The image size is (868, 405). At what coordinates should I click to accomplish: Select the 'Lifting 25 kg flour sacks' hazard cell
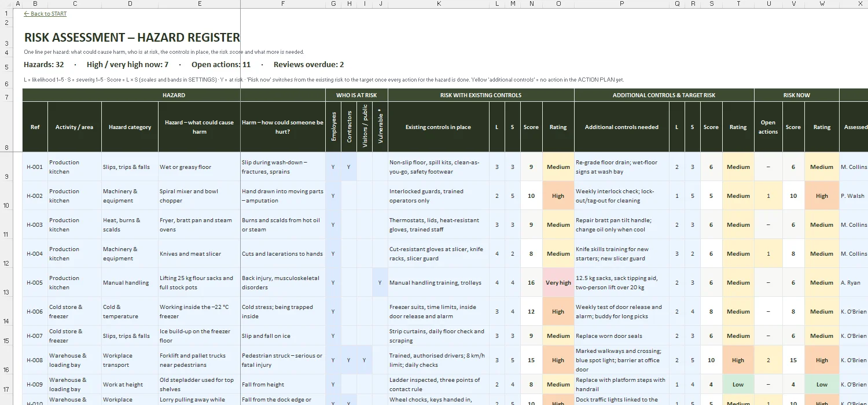coord(199,282)
